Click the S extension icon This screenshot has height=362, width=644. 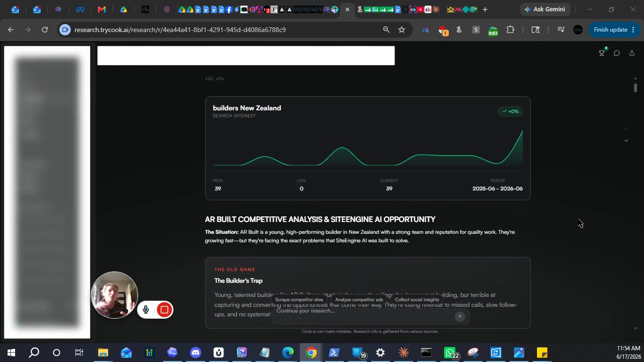(x=476, y=30)
